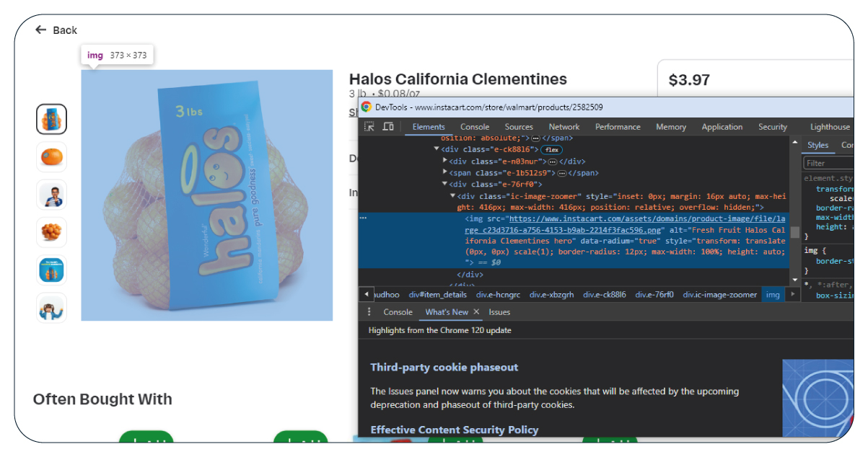The width and height of the screenshot is (868, 457).
Task: Select the What's New drawer tab
Action: [447, 312]
